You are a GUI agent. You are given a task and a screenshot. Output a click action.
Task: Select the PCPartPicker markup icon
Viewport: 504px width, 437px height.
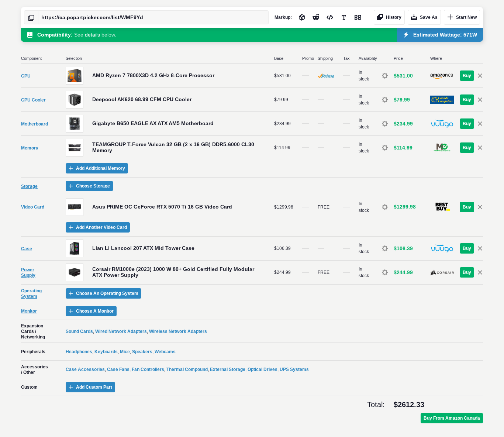coord(302,17)
